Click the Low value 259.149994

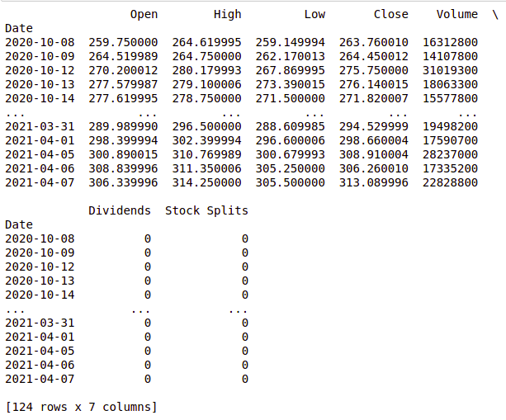(290, 42)
